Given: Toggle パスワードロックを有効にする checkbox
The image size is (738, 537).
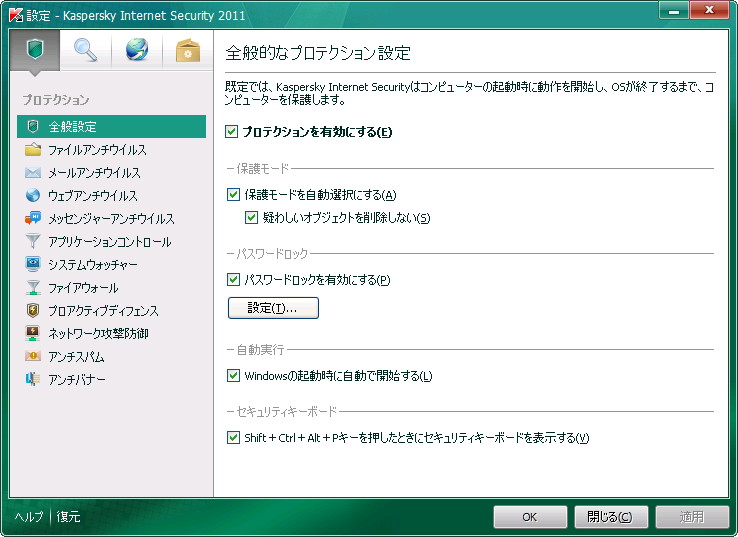Looking at the screenshot, I should coord(233,280).
